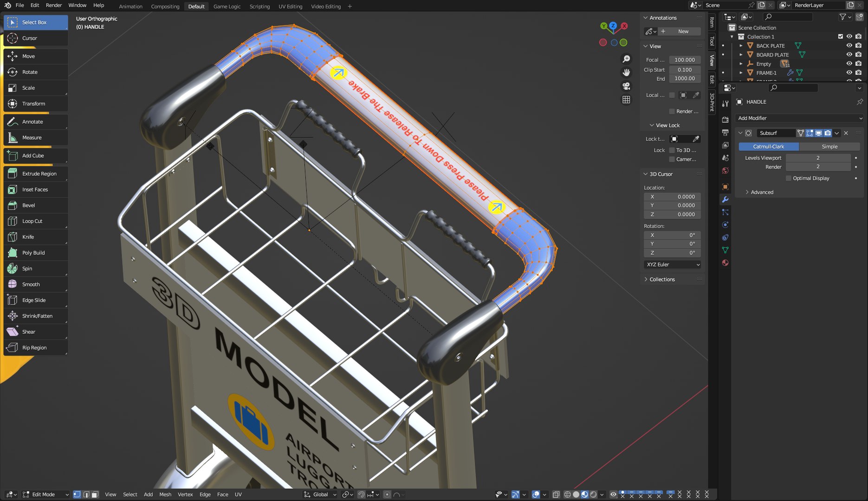Switch perspective/orthographic with the grid gizmo
This screenshot has width=868, height=501.
[x=626, y=99]
